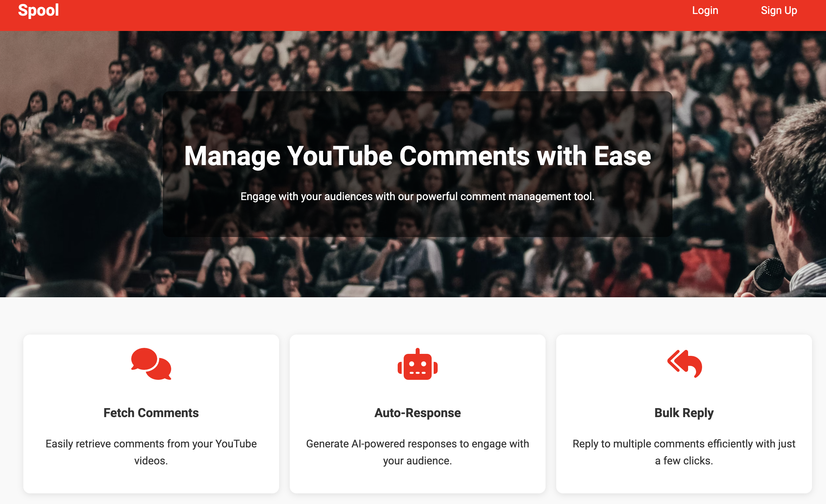826x504 pixels.
Task: Click the 'Manage YouTube Comments with Ease' headline
Action: 417,156
